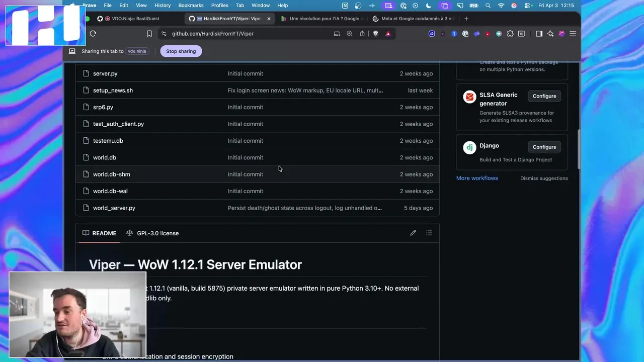Share this page with the share icon
This screenshot has width=644, height=362.
pyautogui.click(x=362, y=34)
